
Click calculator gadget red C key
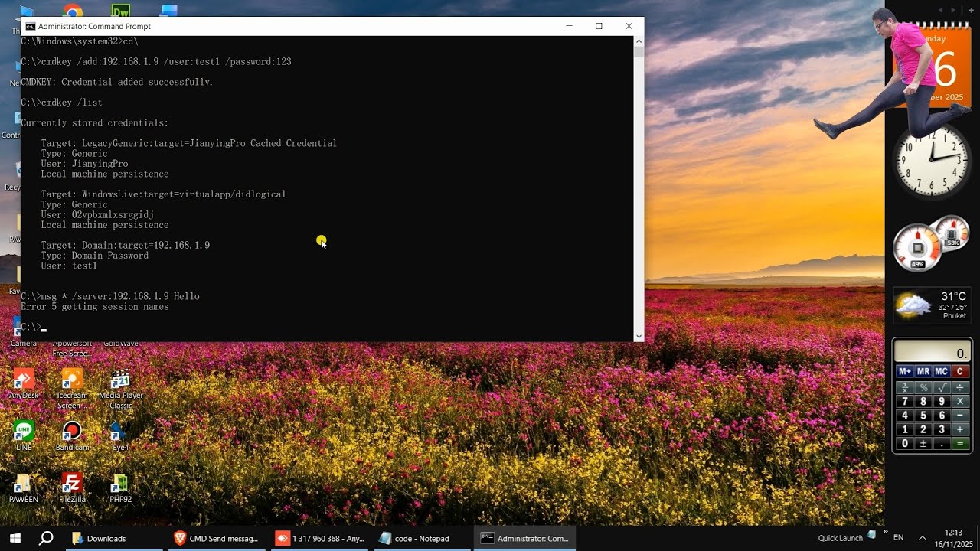click(x=959, y=371)
